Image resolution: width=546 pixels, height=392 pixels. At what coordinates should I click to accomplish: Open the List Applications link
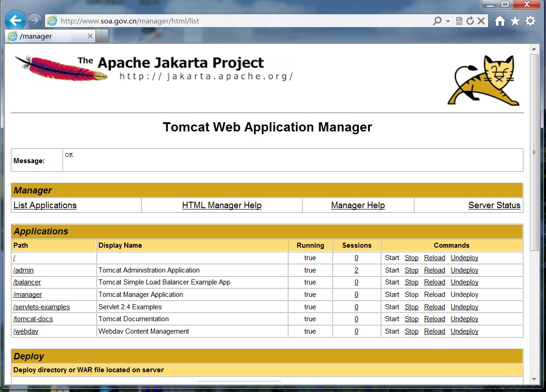point(45,205)
